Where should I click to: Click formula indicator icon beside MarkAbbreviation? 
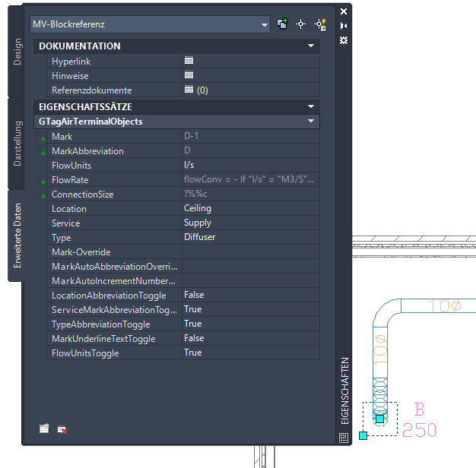[40, 150]
